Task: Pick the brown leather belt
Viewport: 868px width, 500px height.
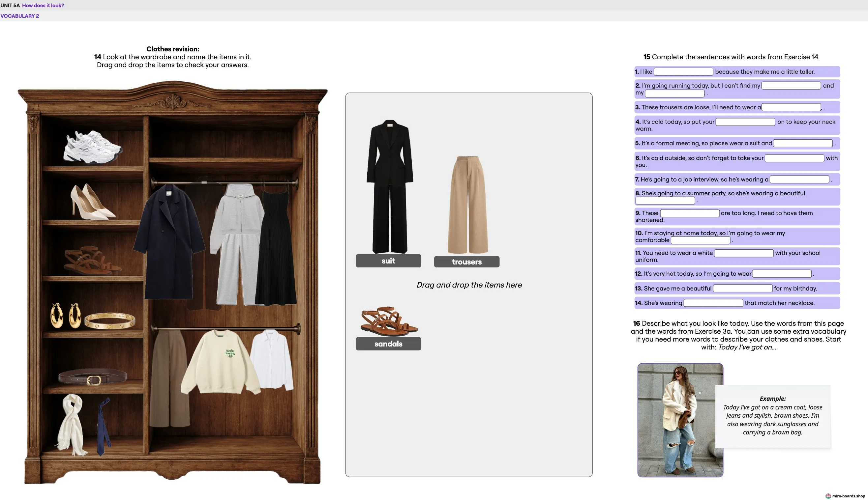Action: (x=92, y=377)
